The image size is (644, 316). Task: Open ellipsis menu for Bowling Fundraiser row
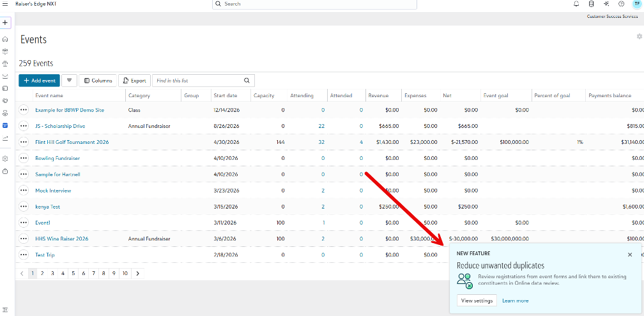pos(24,158)
